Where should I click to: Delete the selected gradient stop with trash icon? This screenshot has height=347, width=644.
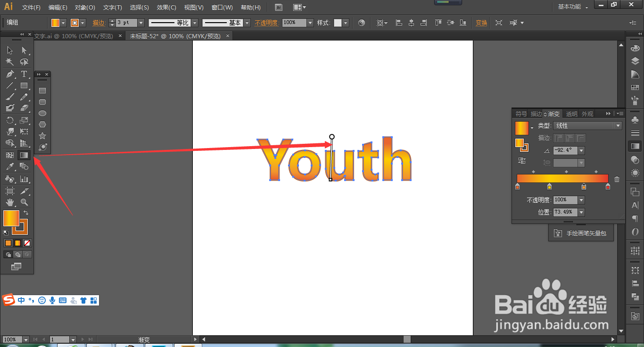pos(617,179)
